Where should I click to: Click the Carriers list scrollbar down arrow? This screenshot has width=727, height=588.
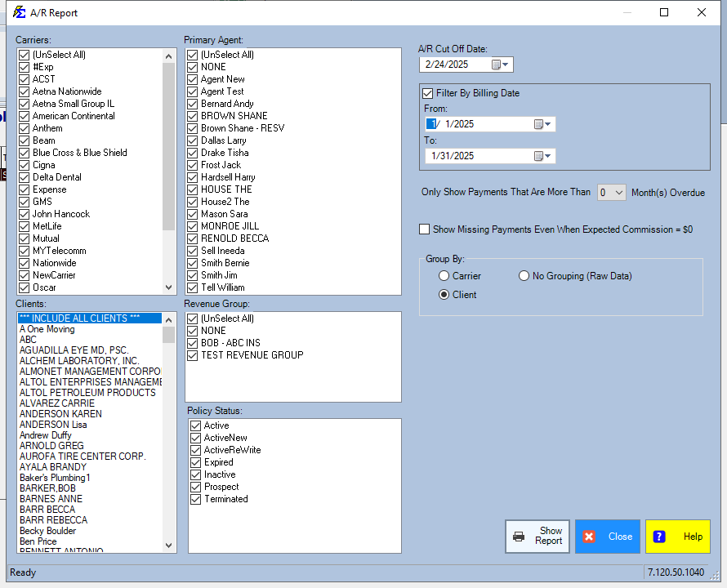168,287
